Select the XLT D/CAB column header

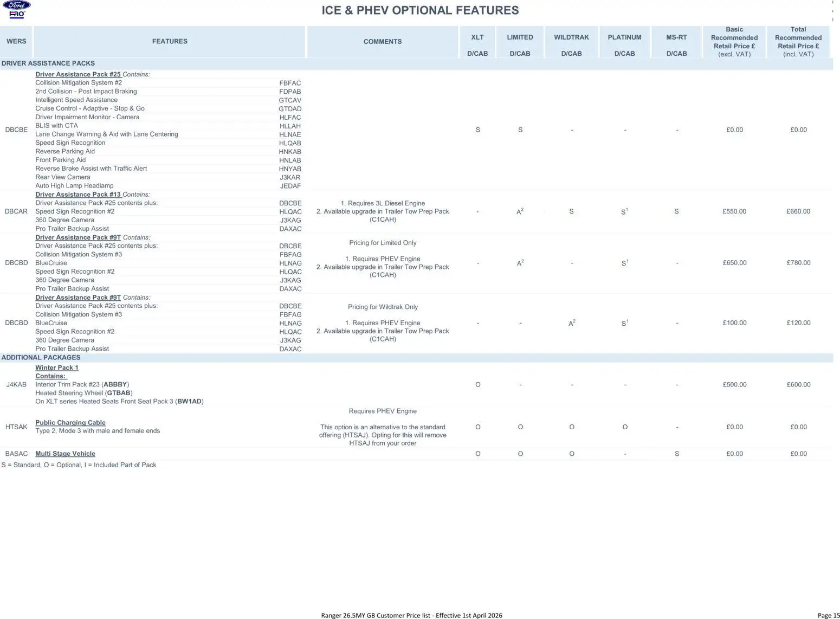coord(477,46)
